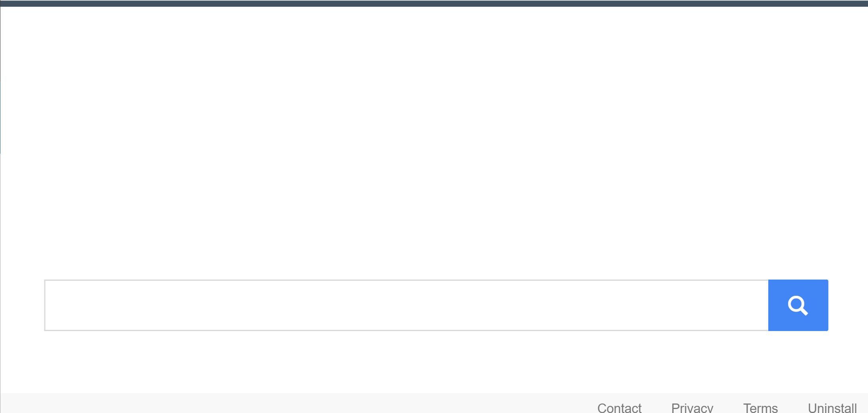This screenshot has height=413, width=868.
Task: Show the Terms of use page
Action: tap(760, 407)
